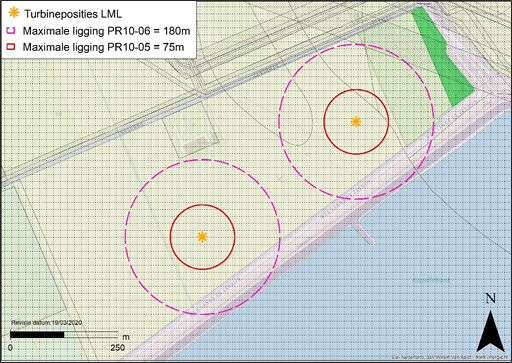Click the magenta PR10-06 legend symbol
This screenshot has height=363, width=512.
click(x=11, y=31)
